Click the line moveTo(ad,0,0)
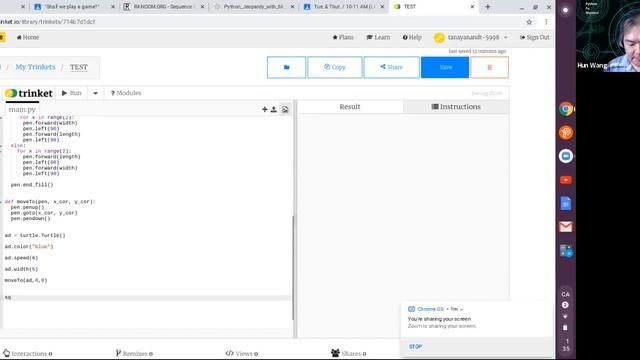This screenshot has width=640, height=360. pos(26,280)
